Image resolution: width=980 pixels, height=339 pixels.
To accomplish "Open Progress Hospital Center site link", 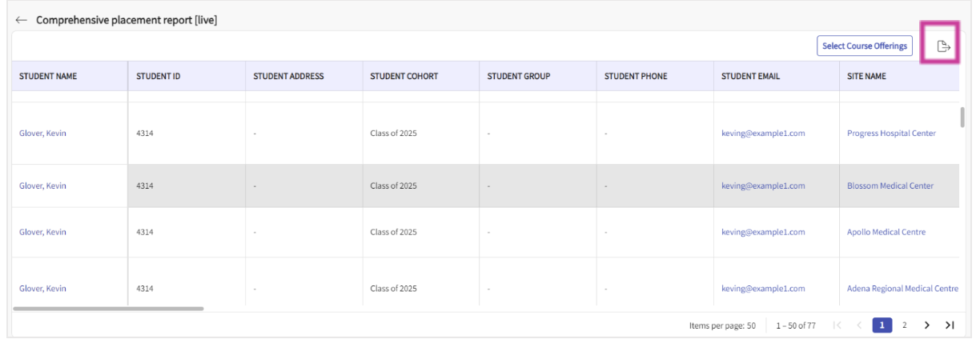I will point(890,134).
